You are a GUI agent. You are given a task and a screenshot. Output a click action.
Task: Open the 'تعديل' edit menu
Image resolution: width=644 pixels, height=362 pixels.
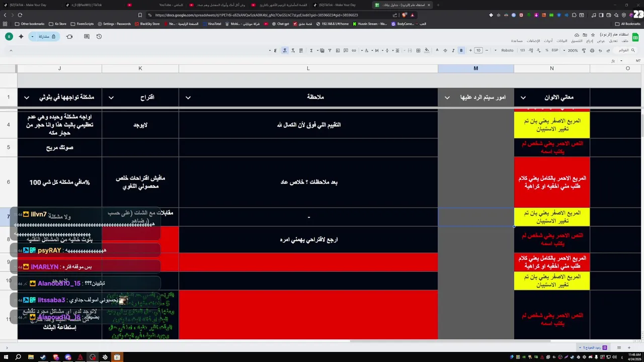613,41
